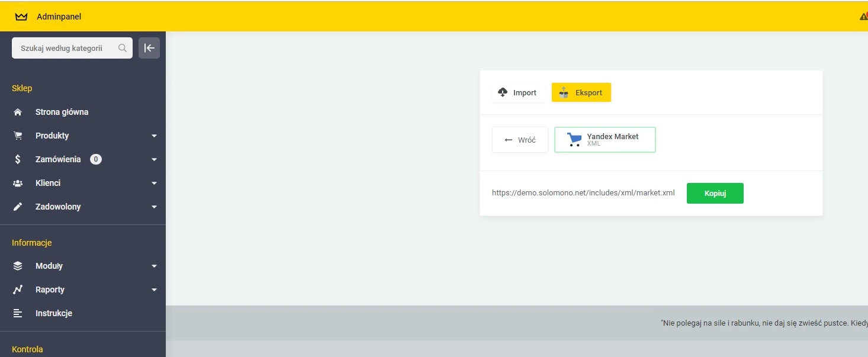Click the list icon next to Instrukcje
The width and height of the screenshot is (868, 357).
(17, 313)
